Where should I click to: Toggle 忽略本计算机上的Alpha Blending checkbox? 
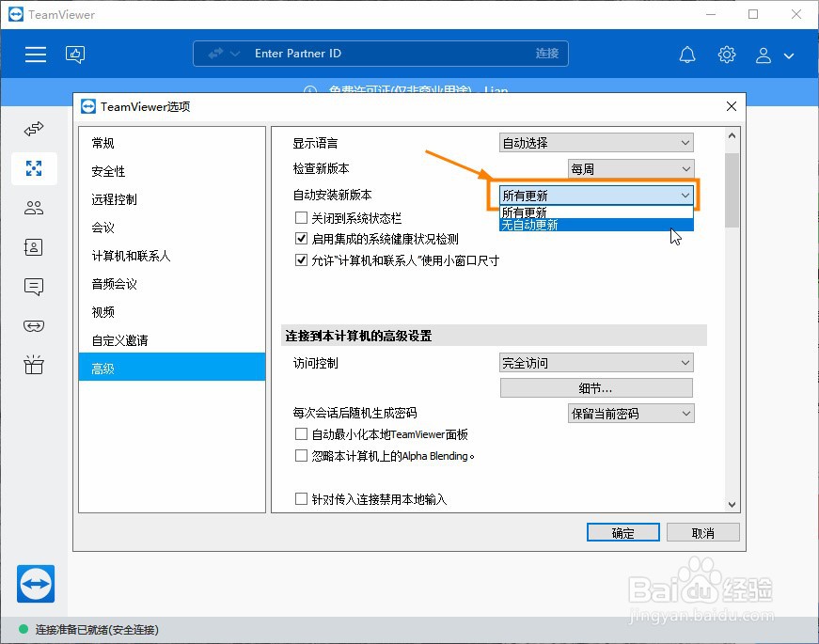coord(301,455)
